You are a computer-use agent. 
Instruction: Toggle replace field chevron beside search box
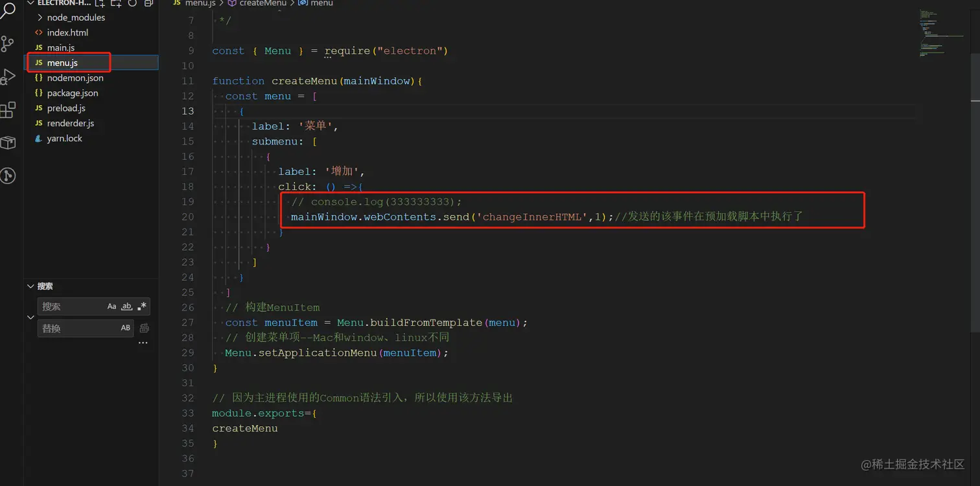[30, 318]
